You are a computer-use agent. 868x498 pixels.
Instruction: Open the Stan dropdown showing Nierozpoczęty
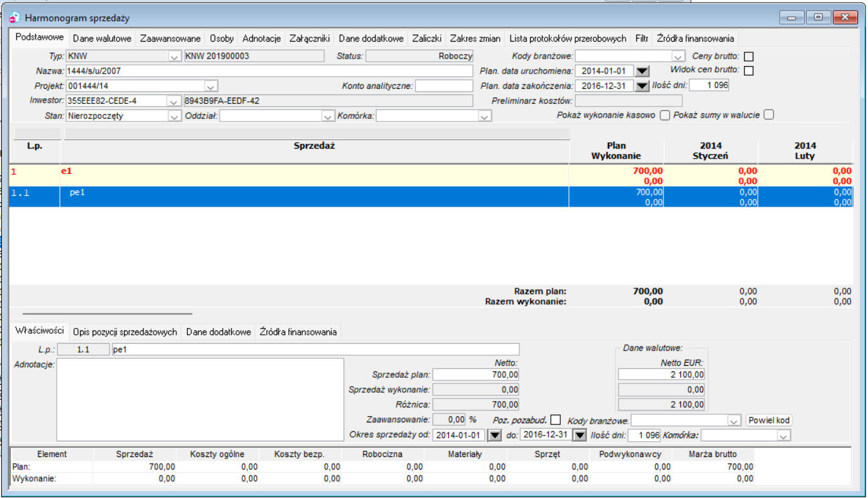[x=174, y=116]
